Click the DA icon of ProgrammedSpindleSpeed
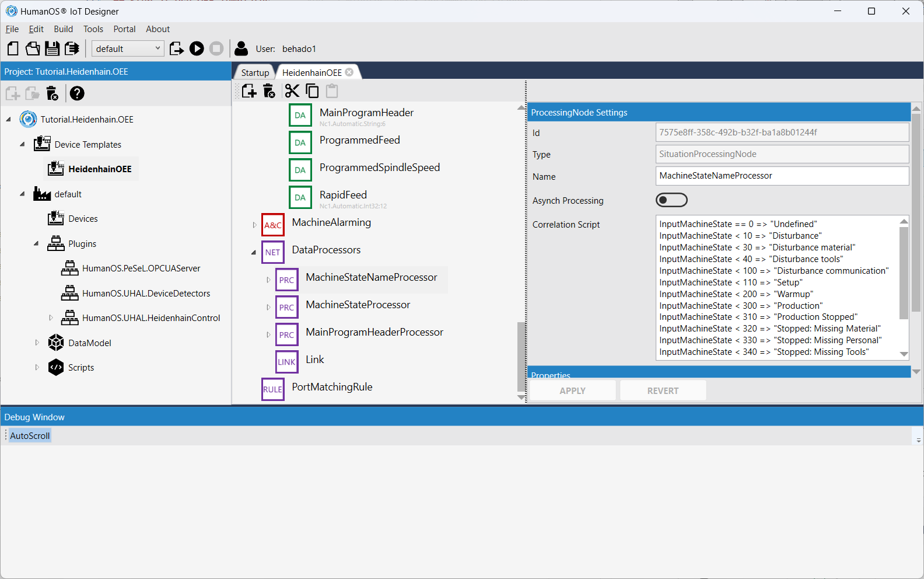This screenshot has height=579, width=924. (300, 170)
